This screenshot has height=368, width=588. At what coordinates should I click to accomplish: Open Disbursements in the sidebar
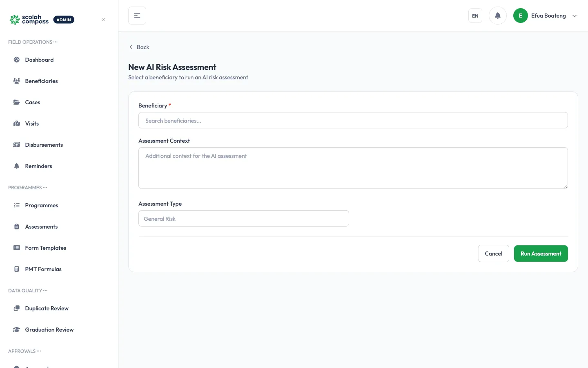point(59,145)
